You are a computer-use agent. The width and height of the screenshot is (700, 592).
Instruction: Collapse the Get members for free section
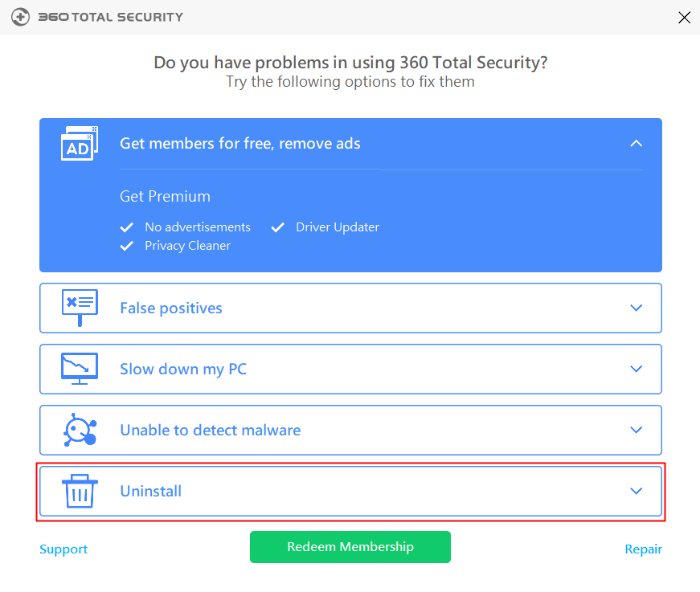pos(636,144)
